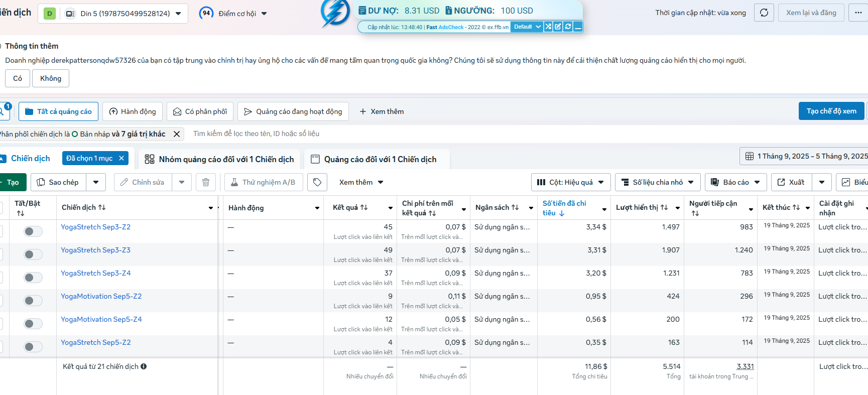
Task: Open the Sao chép dropdown arrow
Action: click(x=96, y=182)
